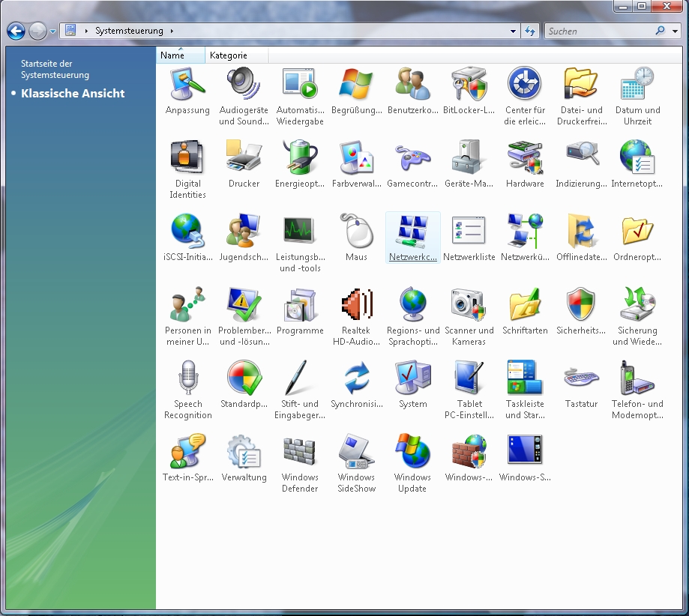Open Jugendschutz icon

click(244, 230)
